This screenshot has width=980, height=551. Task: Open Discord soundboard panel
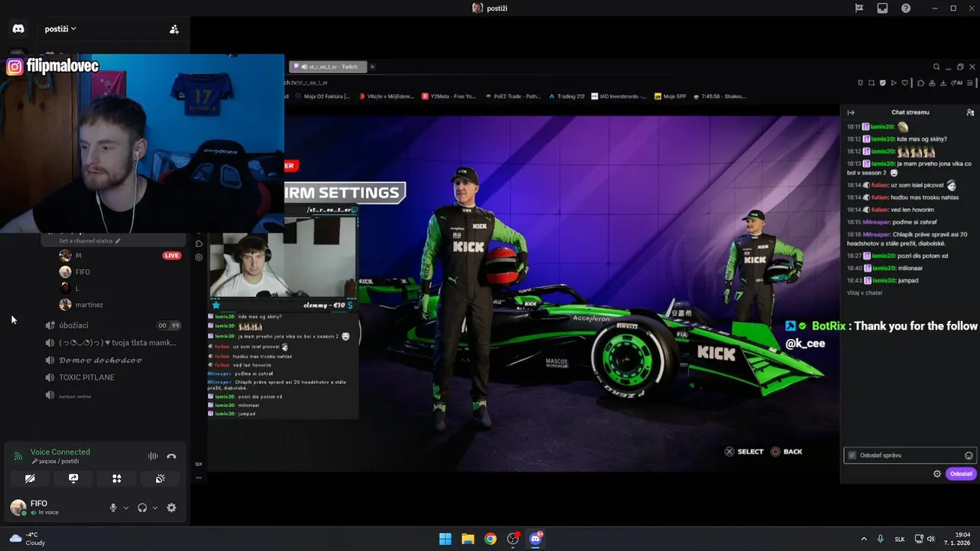tap(160, 478)
